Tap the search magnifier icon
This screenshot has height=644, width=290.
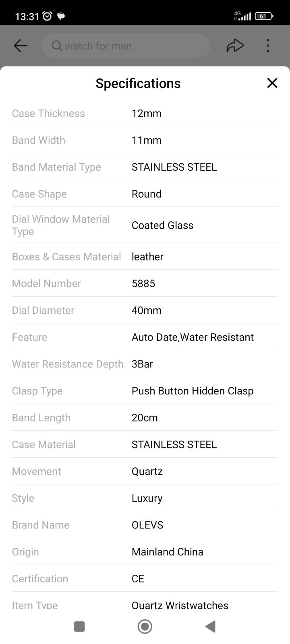pos(57,46)
